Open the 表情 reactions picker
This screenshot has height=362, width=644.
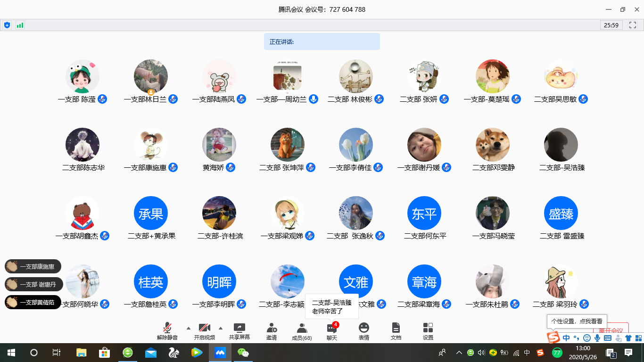364,331
